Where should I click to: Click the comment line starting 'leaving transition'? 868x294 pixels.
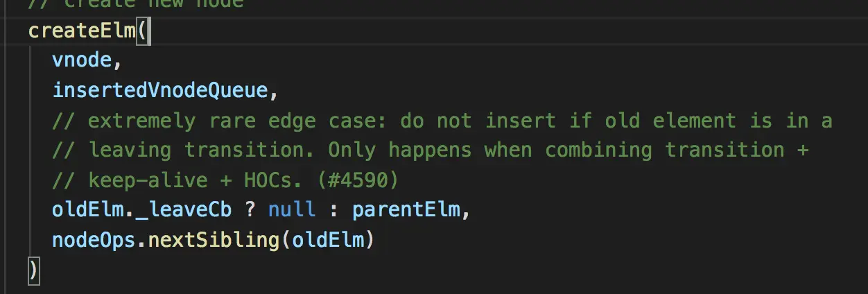(x=431, y=150)
